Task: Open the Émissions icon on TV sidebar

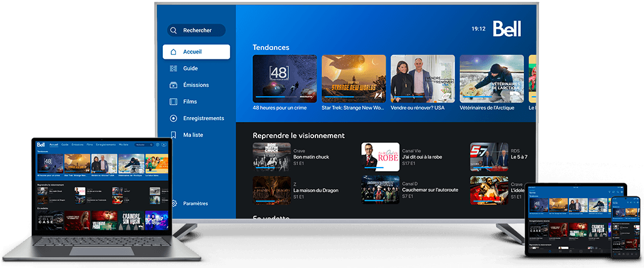Action: pos(174,85)
